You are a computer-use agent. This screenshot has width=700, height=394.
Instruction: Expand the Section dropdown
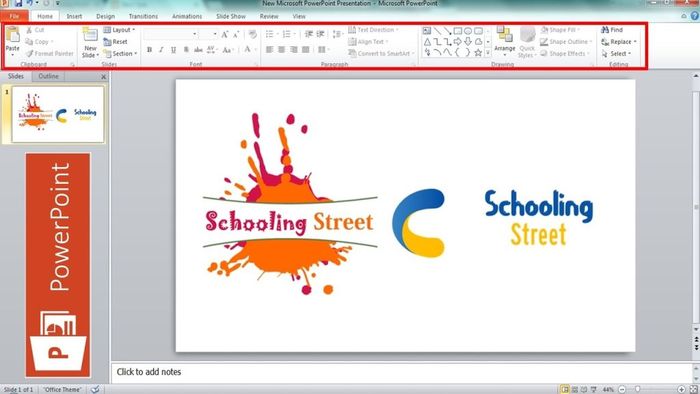120,54
